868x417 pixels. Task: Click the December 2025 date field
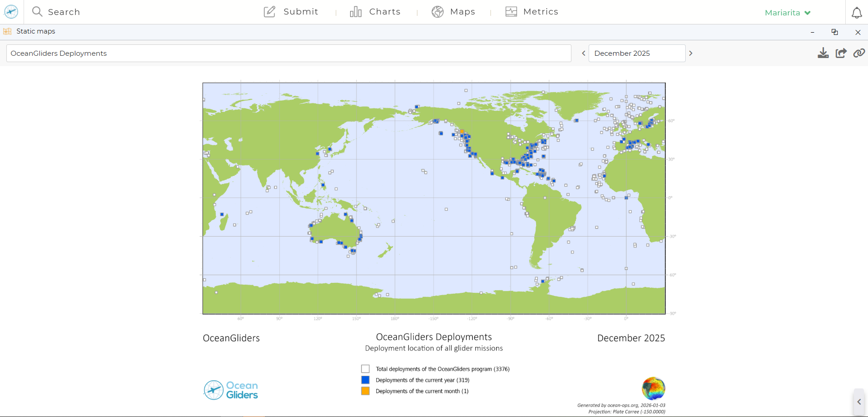pos(636,53)
